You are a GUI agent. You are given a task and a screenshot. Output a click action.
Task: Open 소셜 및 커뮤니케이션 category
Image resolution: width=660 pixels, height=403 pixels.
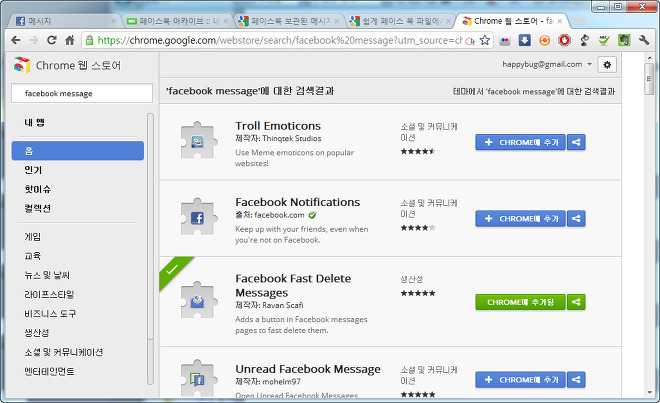point(63,352)
